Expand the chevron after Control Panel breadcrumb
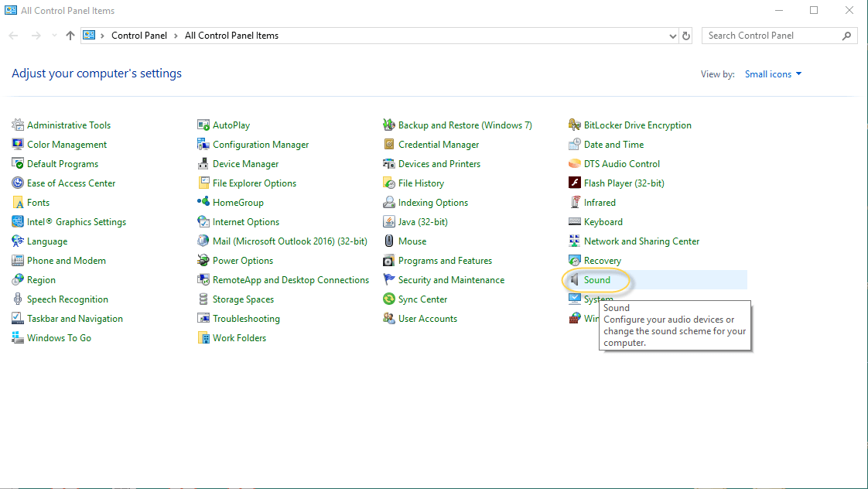 pyautogui.click(x=176, y=36)
